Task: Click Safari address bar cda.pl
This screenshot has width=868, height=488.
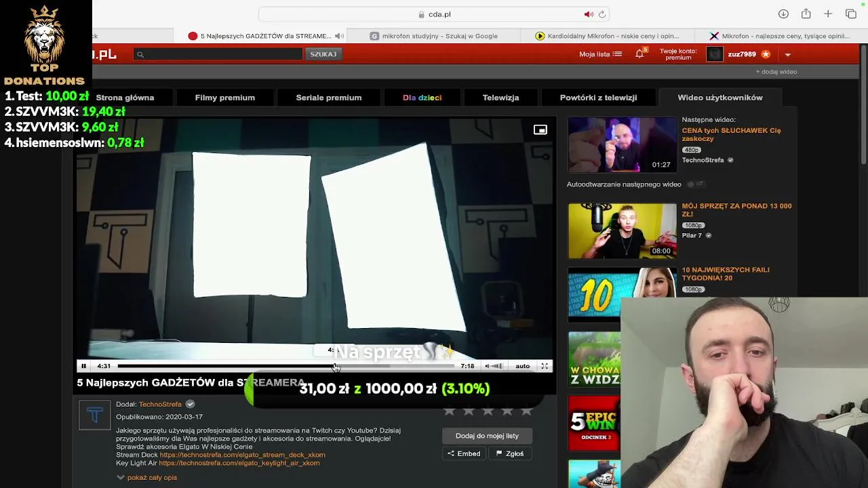Action: (x=434, y=14)
